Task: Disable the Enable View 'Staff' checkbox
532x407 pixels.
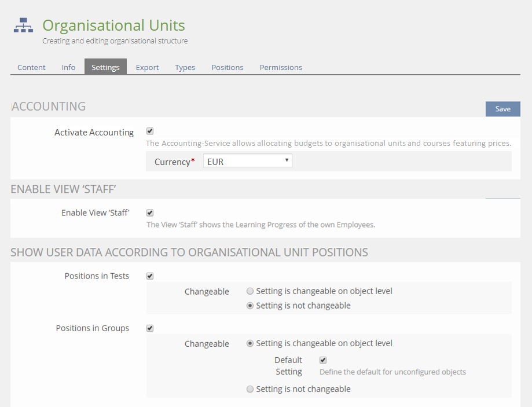Action: coord(150,212)
